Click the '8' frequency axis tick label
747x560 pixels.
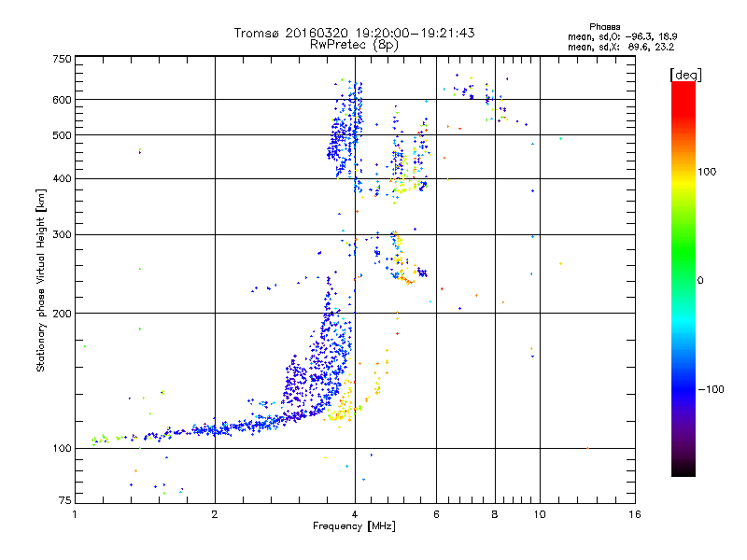pos(495,514)
